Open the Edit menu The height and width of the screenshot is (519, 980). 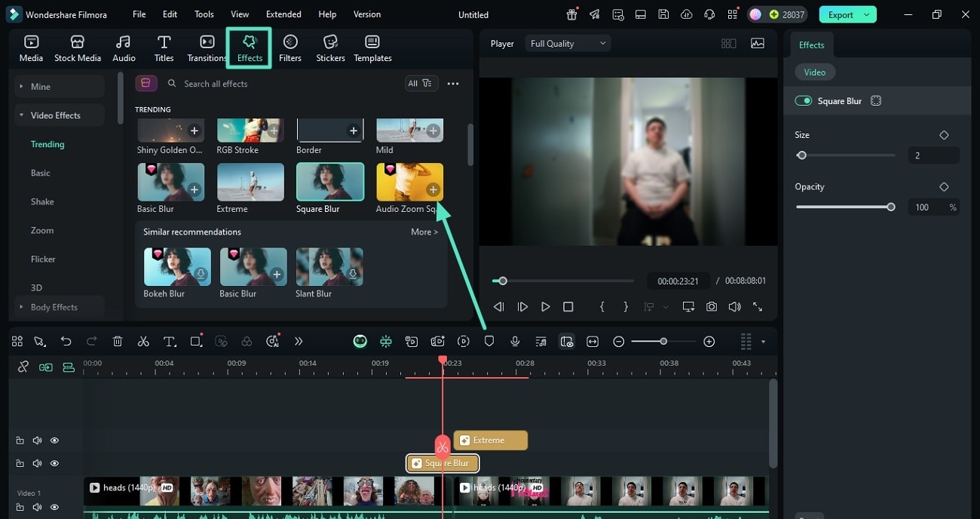170,14
